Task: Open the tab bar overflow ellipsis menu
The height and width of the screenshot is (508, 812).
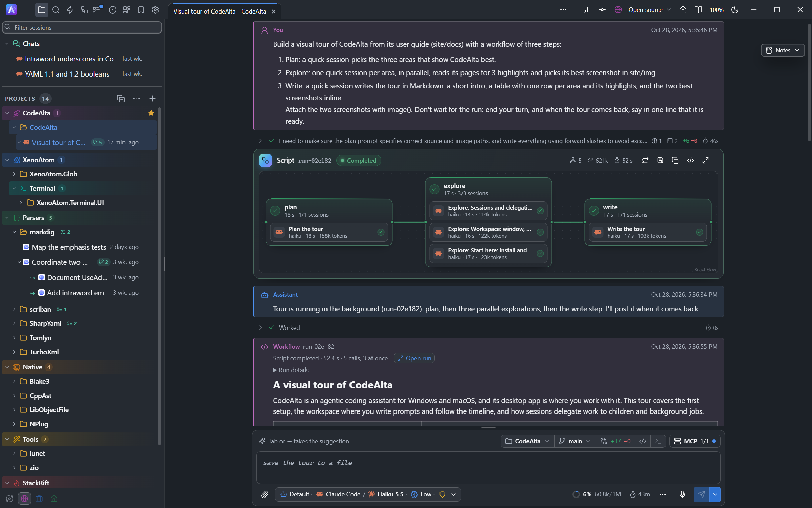Action: coord(563,10)
